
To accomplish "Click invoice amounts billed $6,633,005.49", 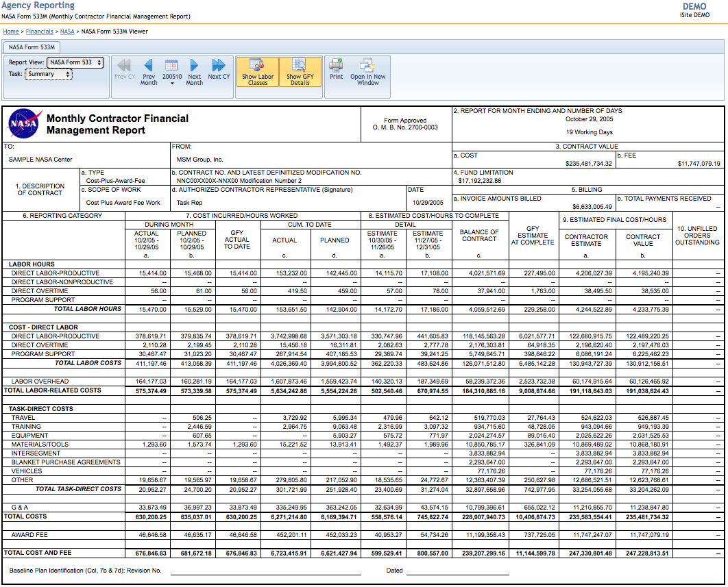I will click(592, 207).
